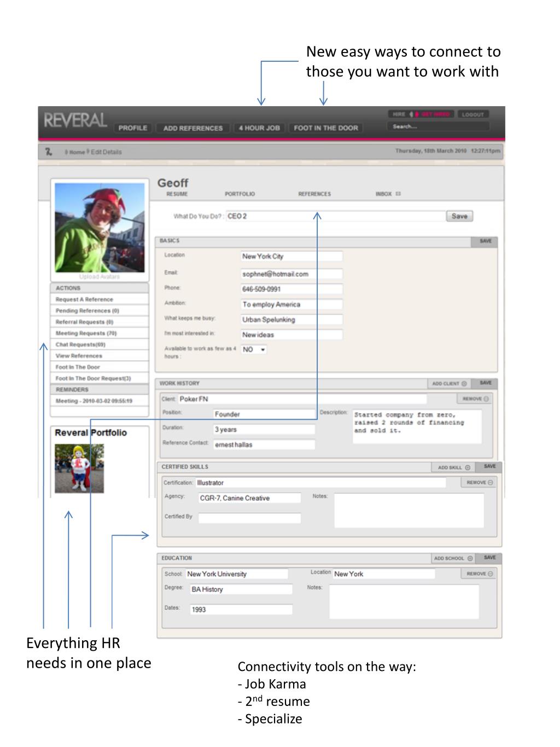
Task: Click the LOGOUT button
Action: pyautogui.click(x=473, y=114)
